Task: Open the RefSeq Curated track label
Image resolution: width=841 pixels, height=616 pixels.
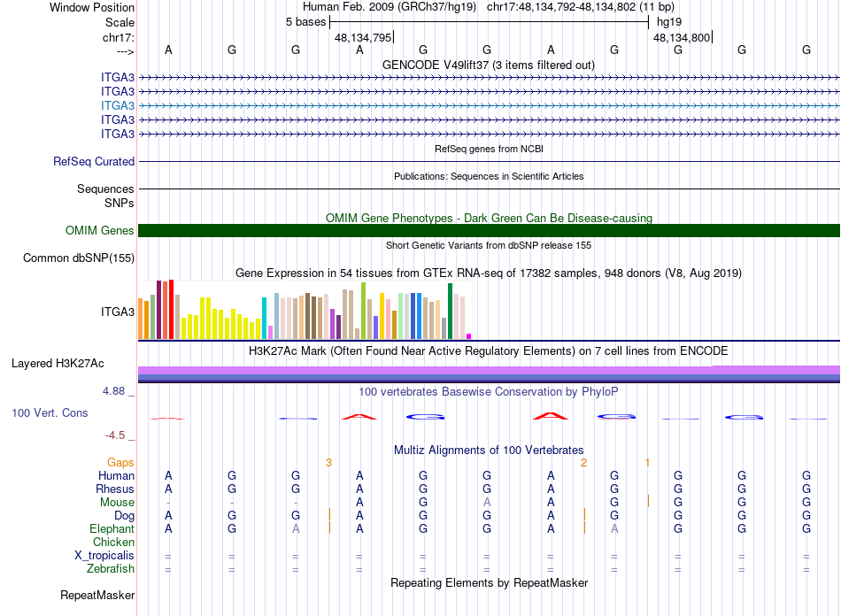Action: tap(94, 161)
